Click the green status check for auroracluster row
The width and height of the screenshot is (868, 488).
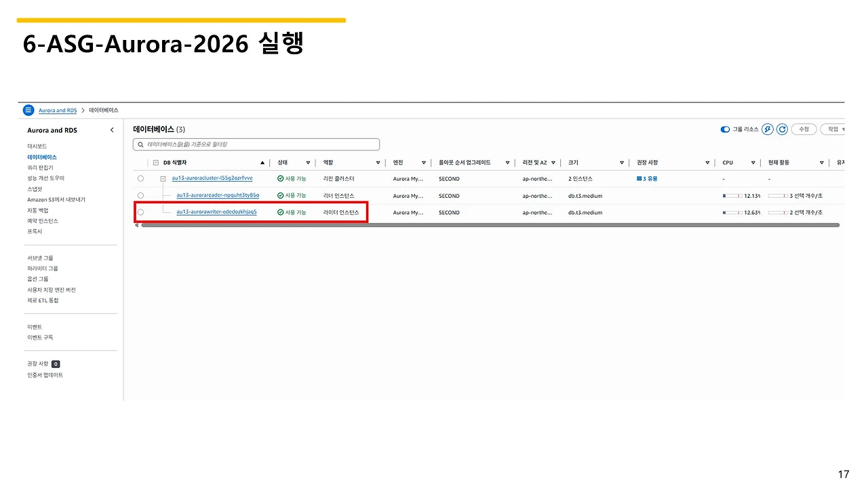(281, 178)
